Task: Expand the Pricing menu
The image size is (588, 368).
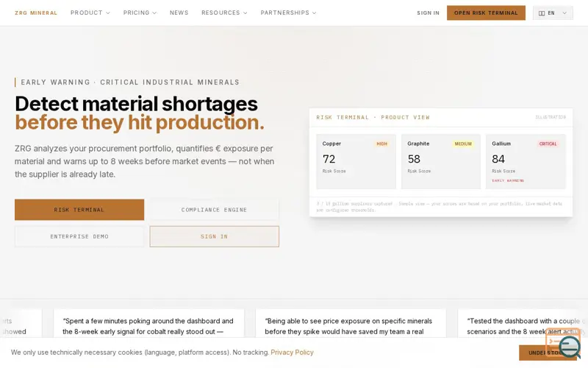Action: pos(140,13)
